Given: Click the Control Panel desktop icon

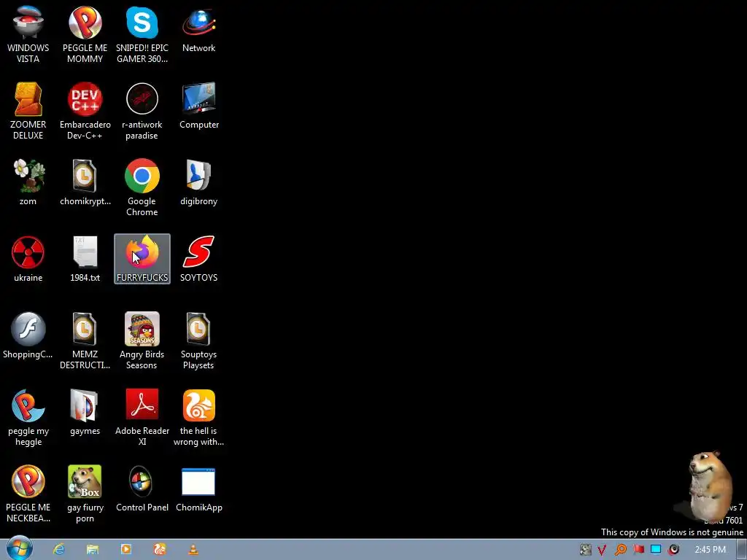Looking at the screenshot, I should click(x=142, y=489).
